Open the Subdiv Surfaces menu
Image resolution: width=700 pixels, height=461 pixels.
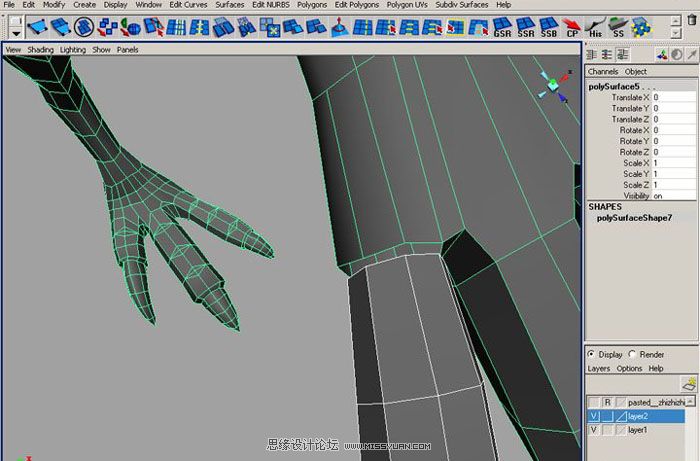[461, 5]
